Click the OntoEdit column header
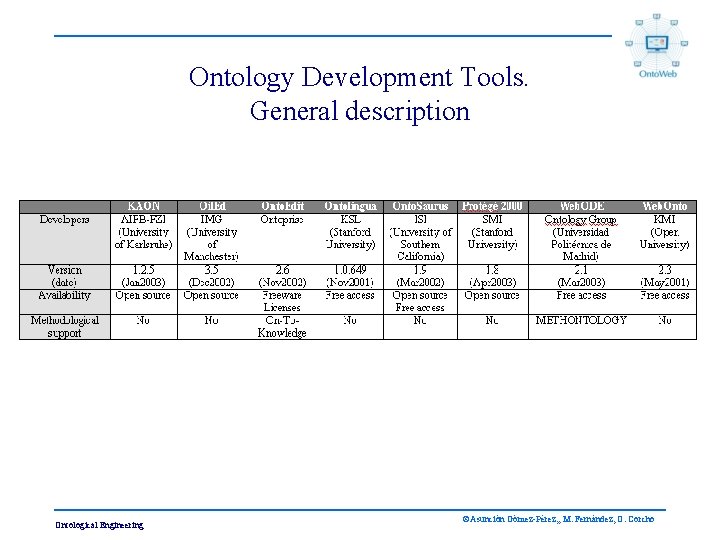The image size is (720, 540). pos(282,207)
